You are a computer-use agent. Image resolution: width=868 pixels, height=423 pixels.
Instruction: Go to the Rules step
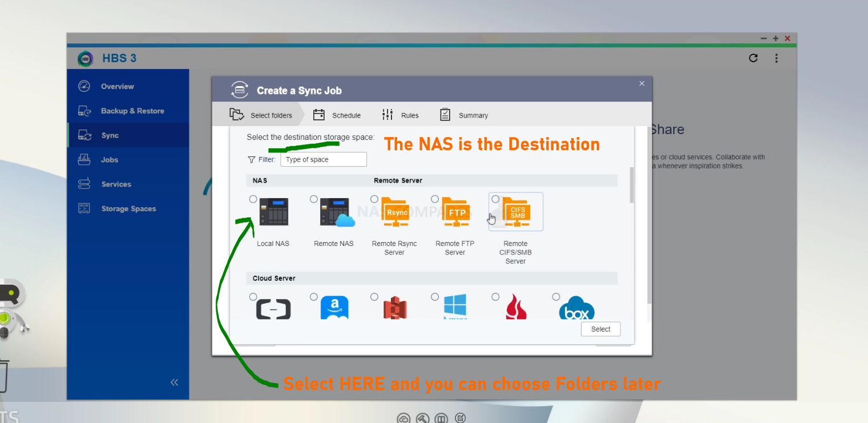400,115
